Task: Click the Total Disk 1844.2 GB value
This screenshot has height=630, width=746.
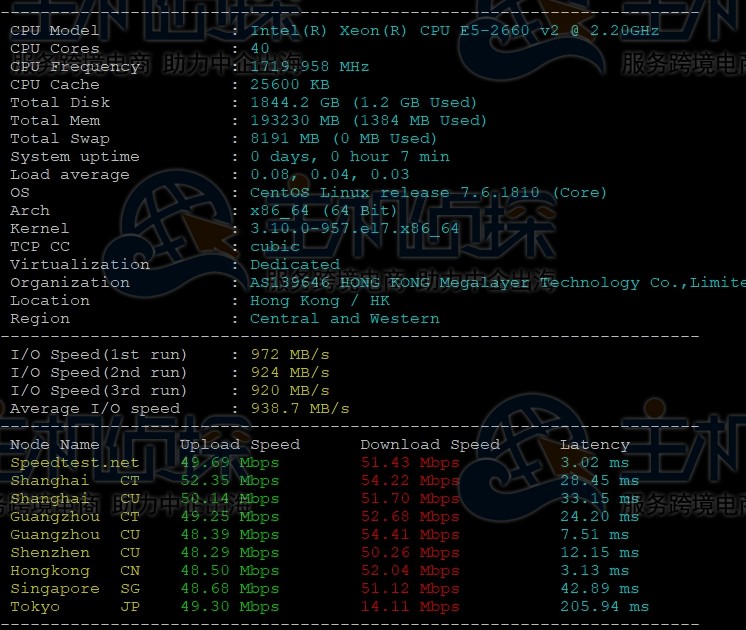Action: (x=363, y=103)
